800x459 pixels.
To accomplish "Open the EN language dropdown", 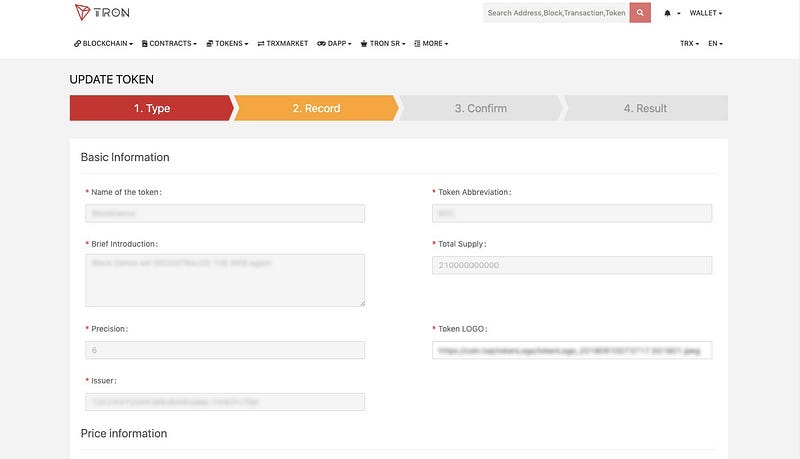I will pyautogui.click(x=715, y=44).
